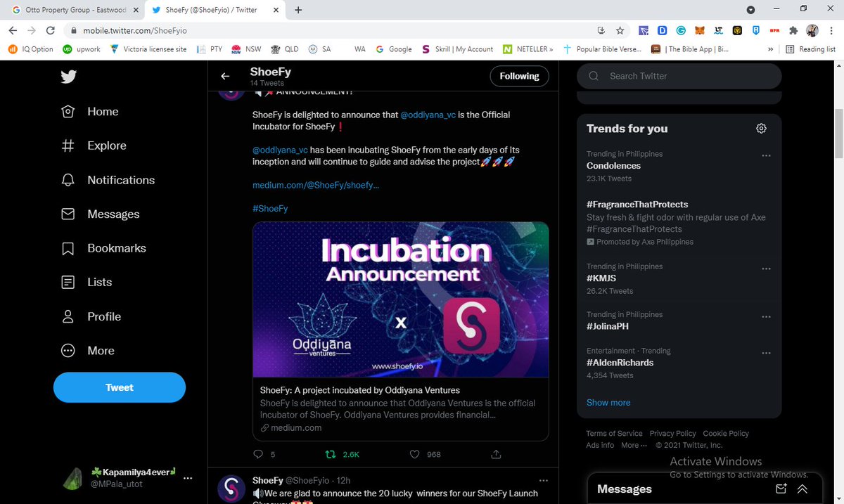The width and height of the screenshot is (844, 504).
Task: Open account menu beside Kapamilya4ever
Action: (x=188, y=478)
